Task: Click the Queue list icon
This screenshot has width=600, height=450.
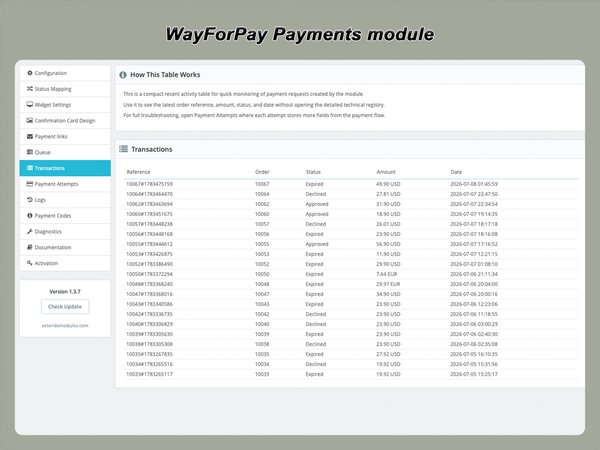Action: [x=29, y=152]
